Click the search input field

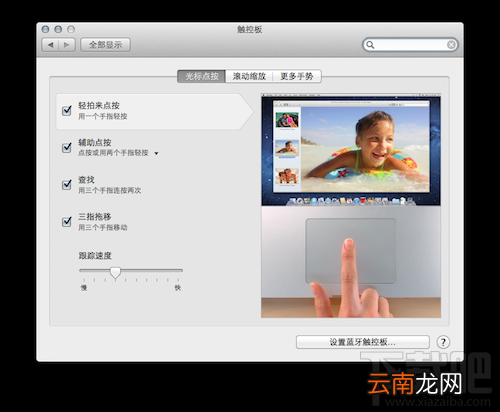[410, 45]
